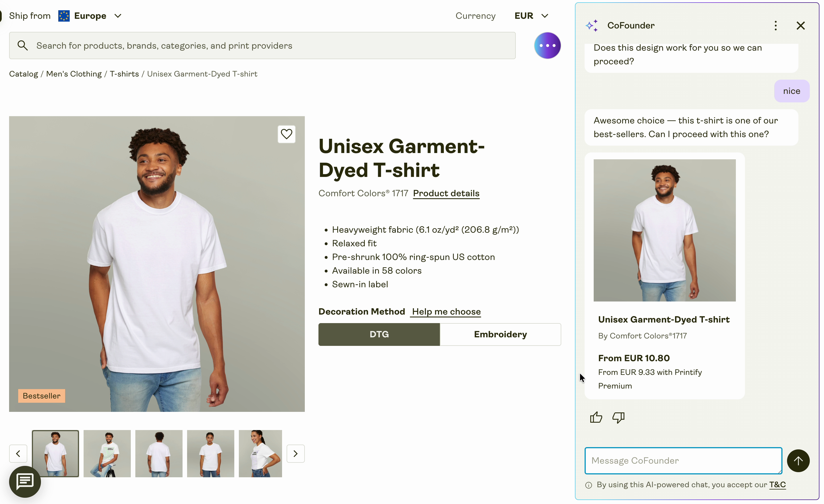
Task: Click the Help me choose link
Action: [x=446, y=312]
